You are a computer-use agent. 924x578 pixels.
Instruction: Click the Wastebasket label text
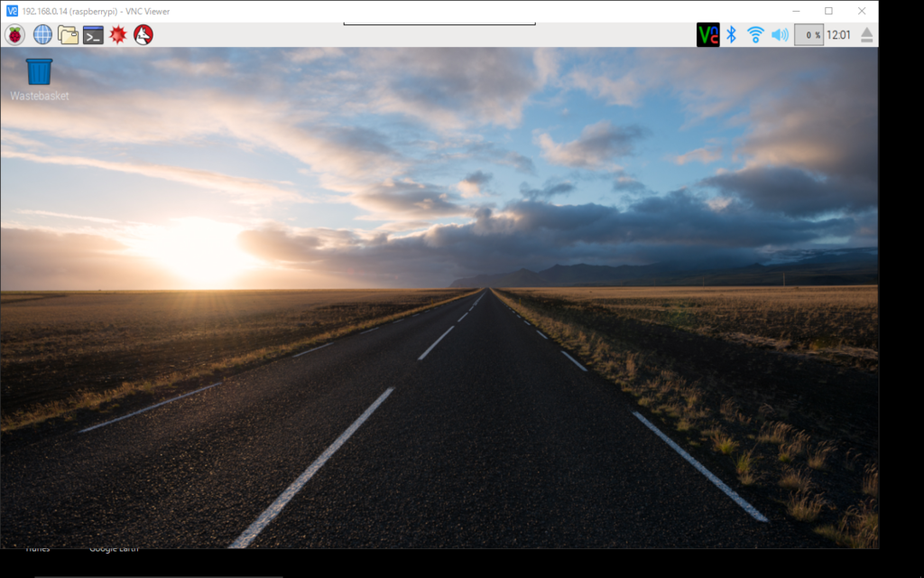click(x=39, y=96)
